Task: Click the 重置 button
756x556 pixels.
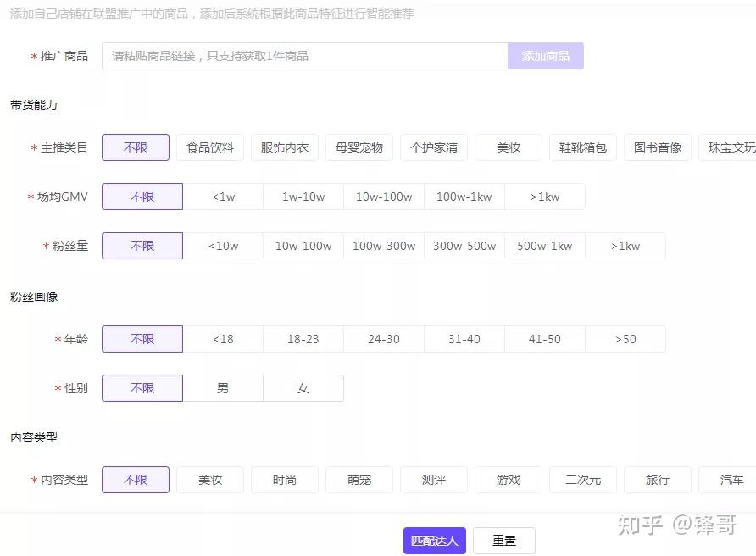Action: pyautogui.click(x=504, y=541)
